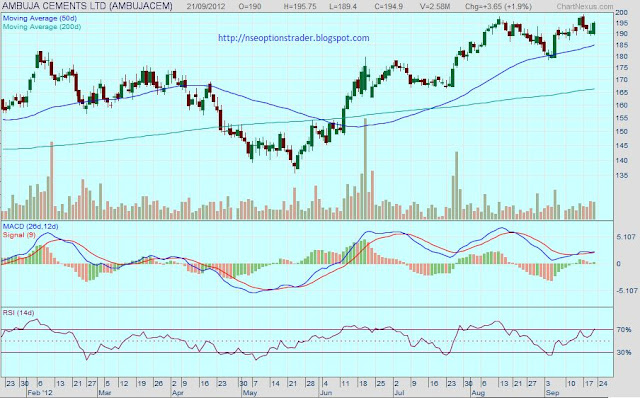Screen dimensions: 640x398
Task: Click the Sep month label
Action: pyautogui.click(x=552, y=393)
